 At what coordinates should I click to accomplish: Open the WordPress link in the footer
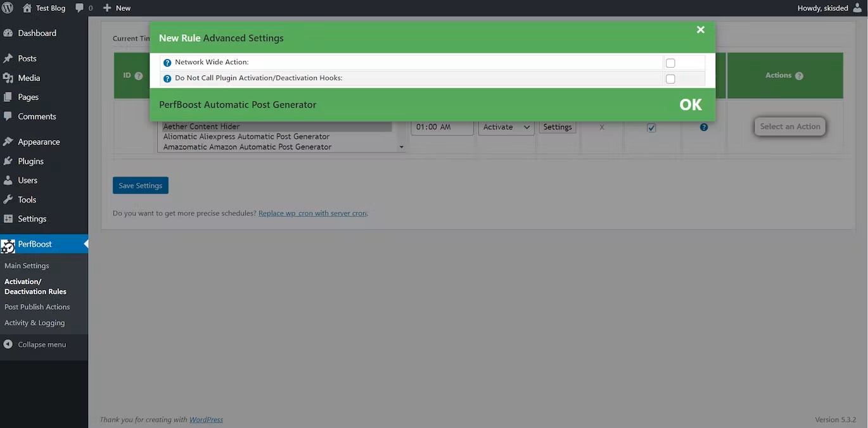point(207,420)
